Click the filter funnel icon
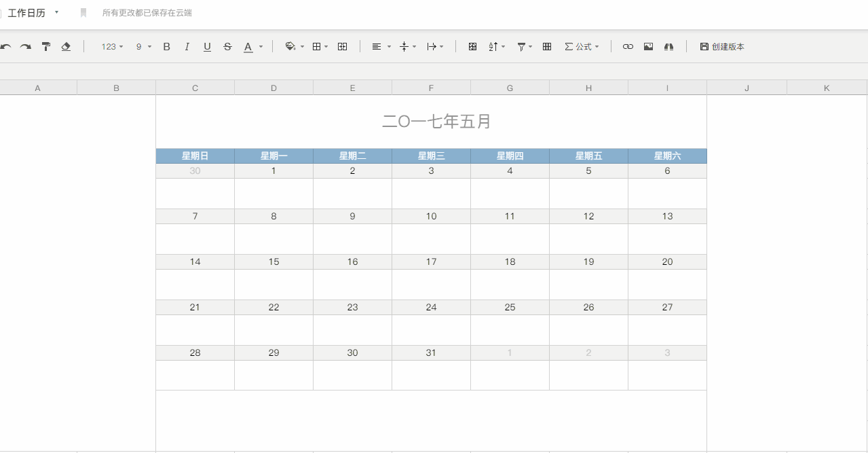This screenshot has height=453, width=868. pos(521,47)
